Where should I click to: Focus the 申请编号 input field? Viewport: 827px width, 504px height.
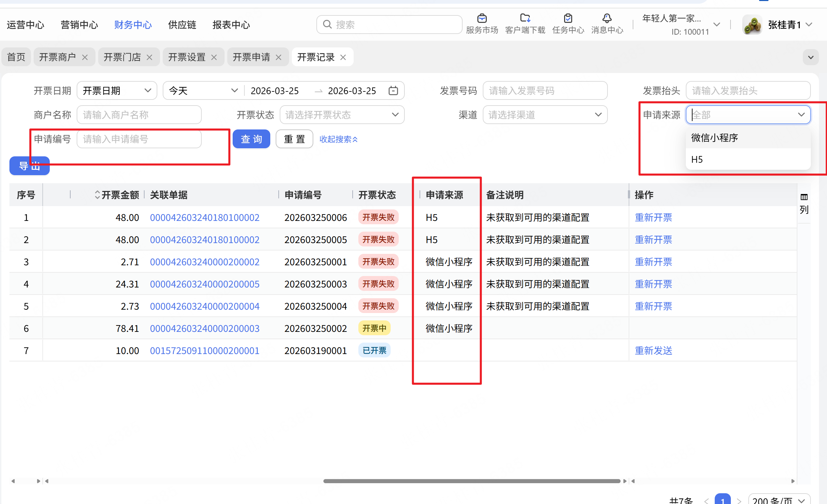tap(139, 139)
